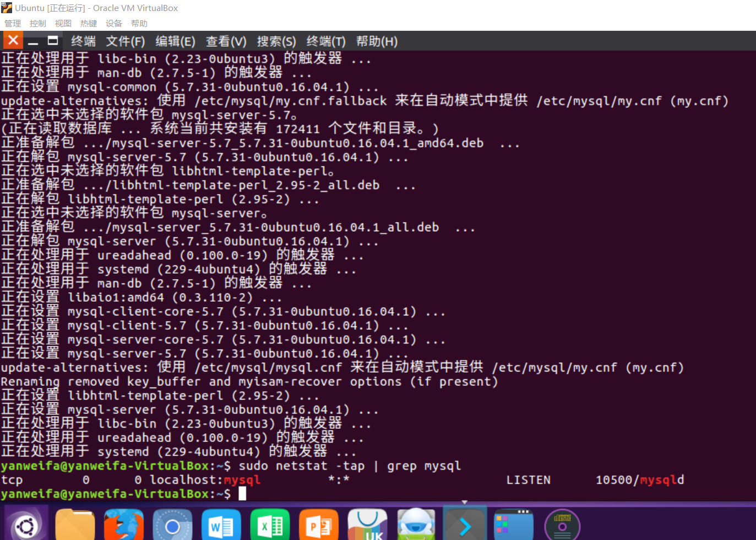Screen dimensions: 756x540
Task: Click '/etc/mysql/mysql.cnf' path text
Action: (268, 368)
